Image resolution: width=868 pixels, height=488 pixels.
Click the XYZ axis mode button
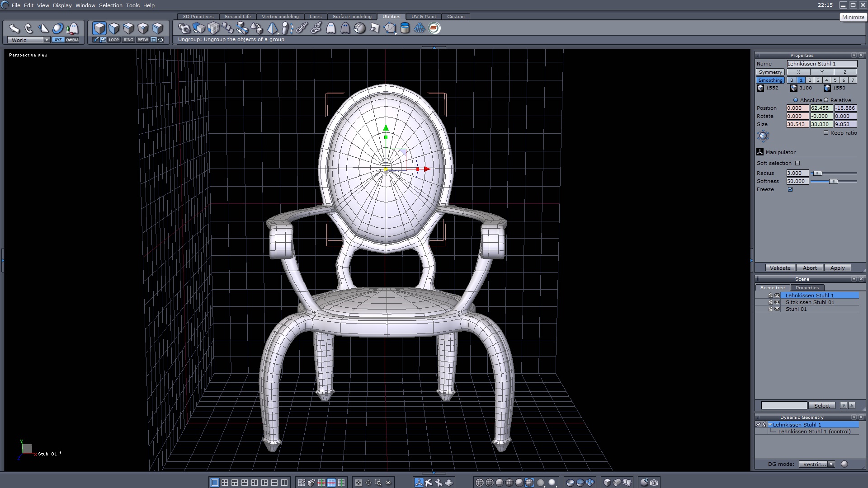coord(58,40)
